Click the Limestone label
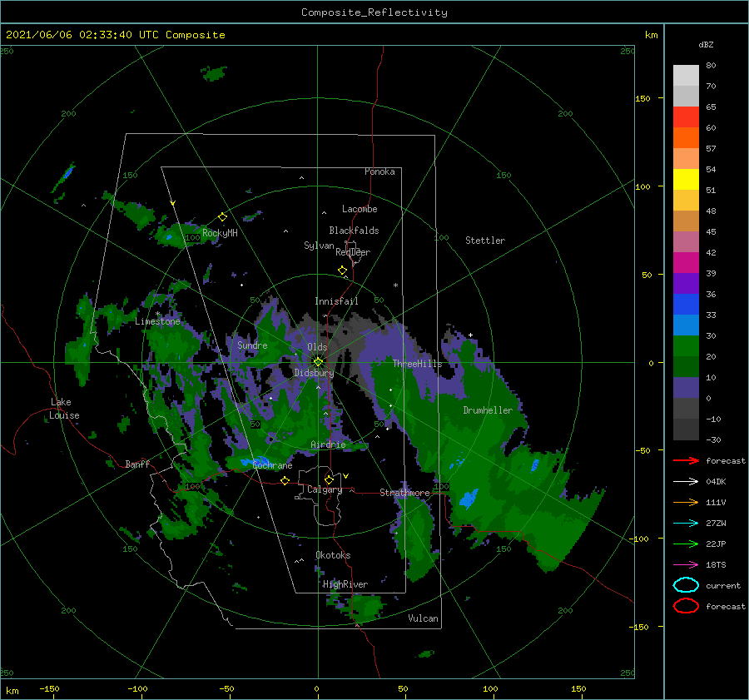 (157, 321)
